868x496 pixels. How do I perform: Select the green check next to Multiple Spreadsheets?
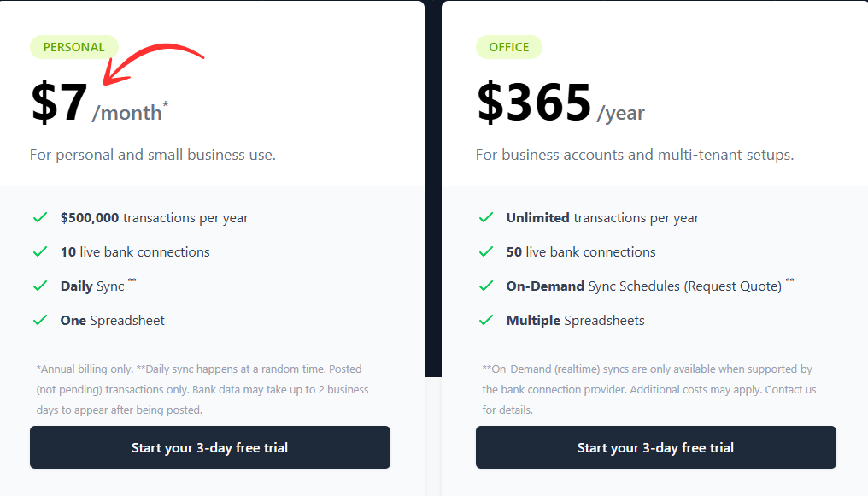tap(485, 320)
